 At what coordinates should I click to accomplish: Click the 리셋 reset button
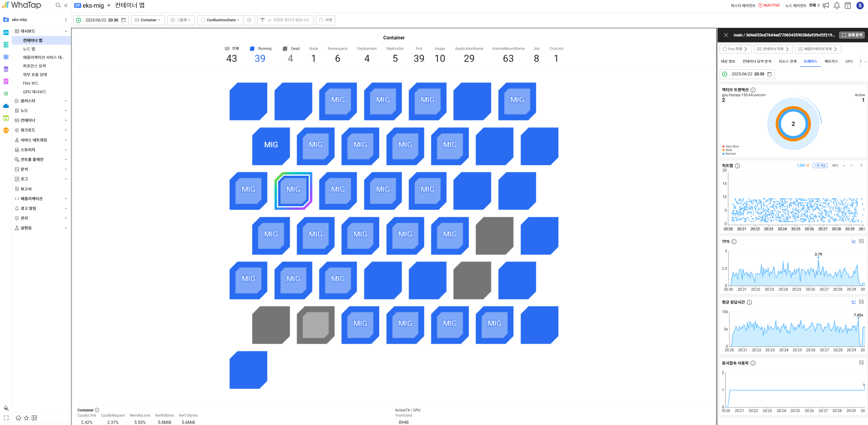coord(326,20)
